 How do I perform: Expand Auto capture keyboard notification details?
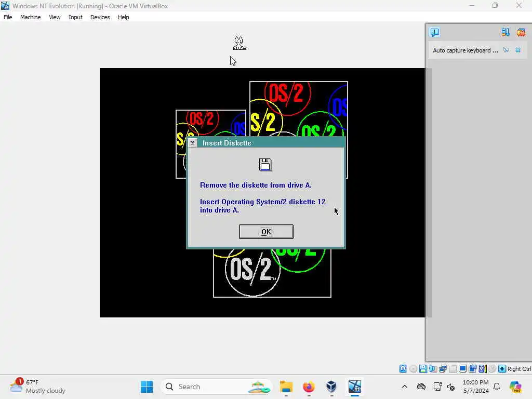506,50
